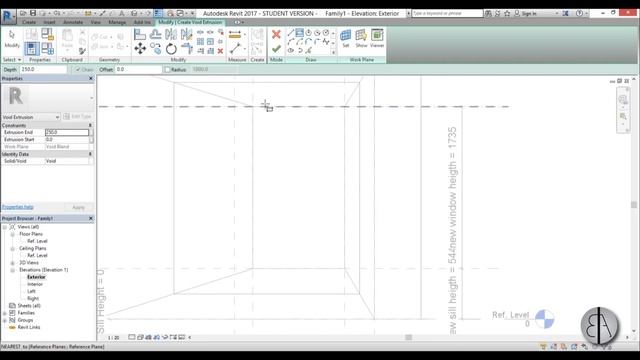Open the Create ribbon tab
Image resolution: width=640 pixels, height=360 pixels.
click(x=29, y=22)
